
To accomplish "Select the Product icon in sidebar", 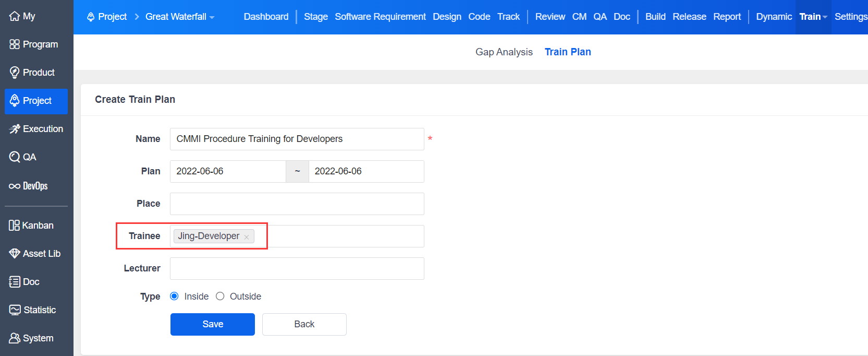I will pyautogui.click(x=15, y=73).
